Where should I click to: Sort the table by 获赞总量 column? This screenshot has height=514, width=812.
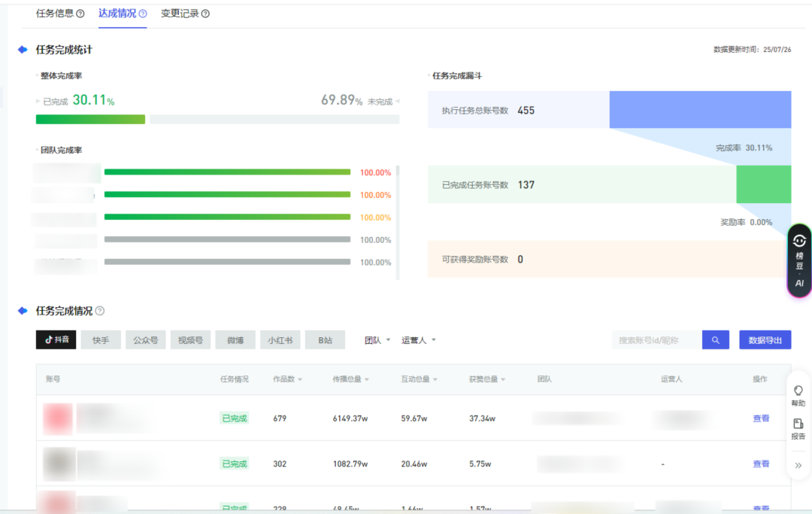pyautogui.click(x=486, y=379)
